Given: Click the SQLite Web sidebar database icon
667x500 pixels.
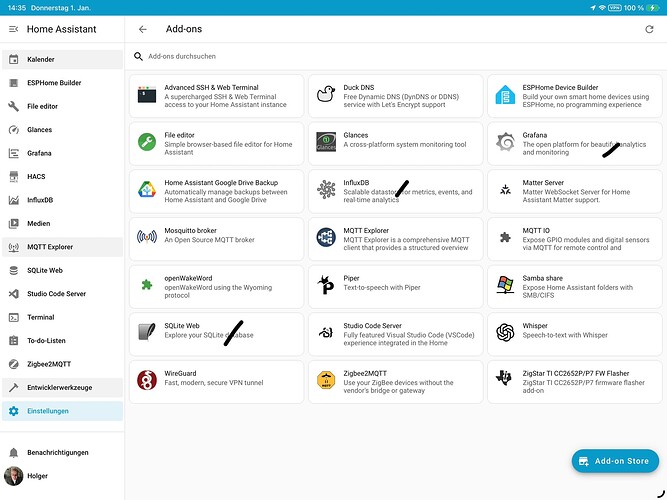Looking at the screenshot, I should click(x=14, y=270).
